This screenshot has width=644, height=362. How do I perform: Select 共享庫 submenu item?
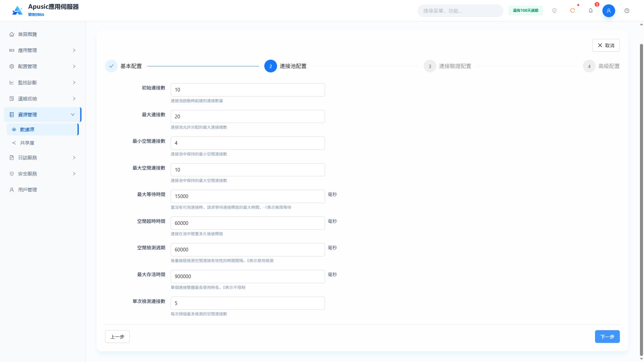[42, 143]
